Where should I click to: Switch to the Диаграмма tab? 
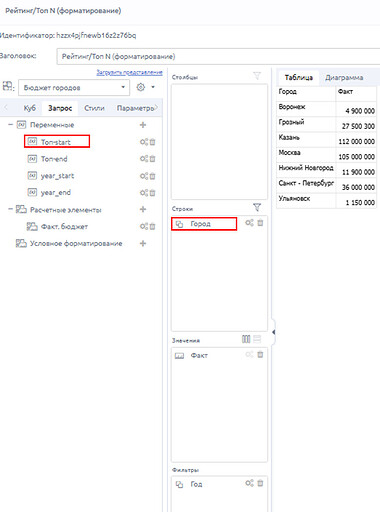coord(344,78)
